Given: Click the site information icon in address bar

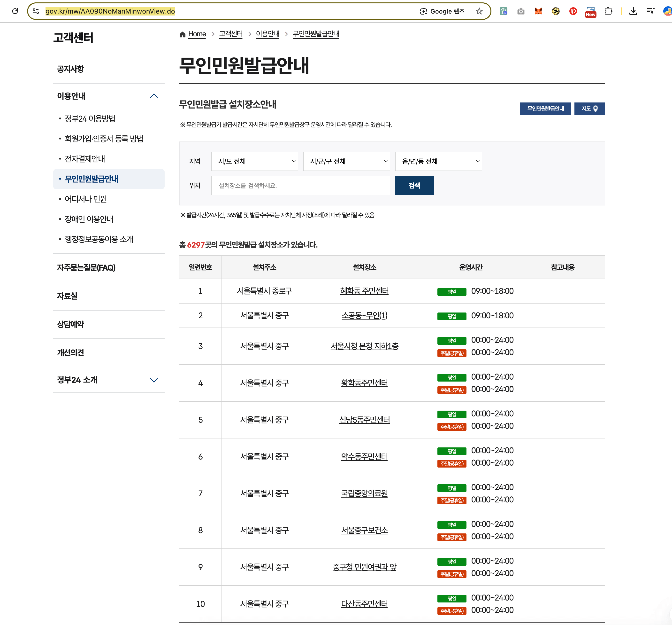Looking at the screenshot, I should tap(36, 11).
